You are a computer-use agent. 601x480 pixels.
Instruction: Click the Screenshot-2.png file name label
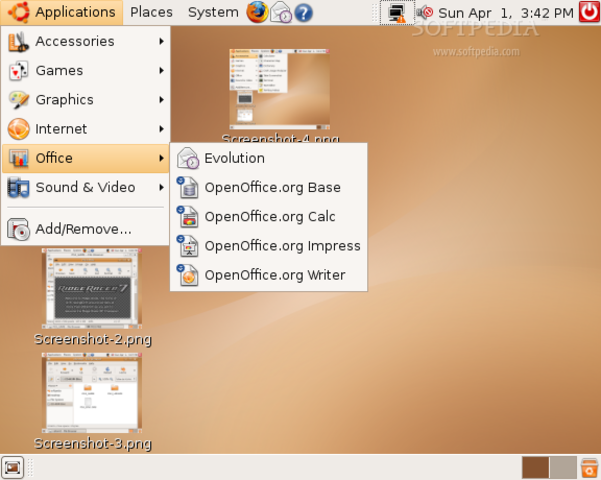93,339
